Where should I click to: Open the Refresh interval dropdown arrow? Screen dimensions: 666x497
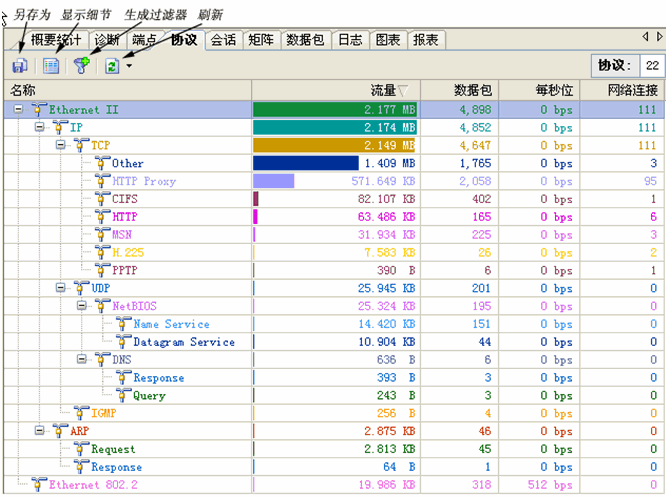[x=128, y=67]
